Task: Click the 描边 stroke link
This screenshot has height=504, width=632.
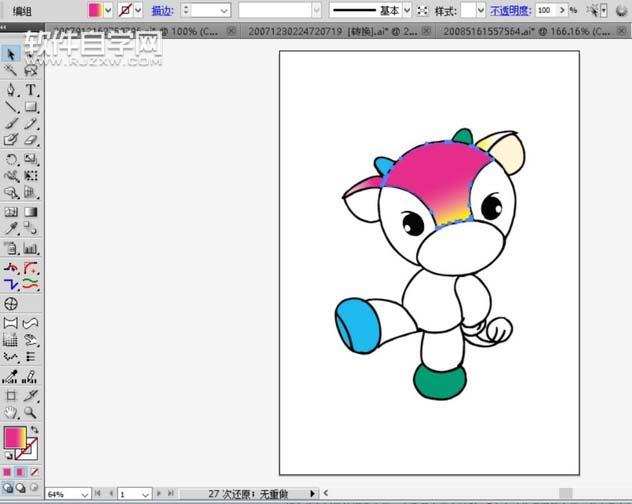Action: [x=160, y=10]
